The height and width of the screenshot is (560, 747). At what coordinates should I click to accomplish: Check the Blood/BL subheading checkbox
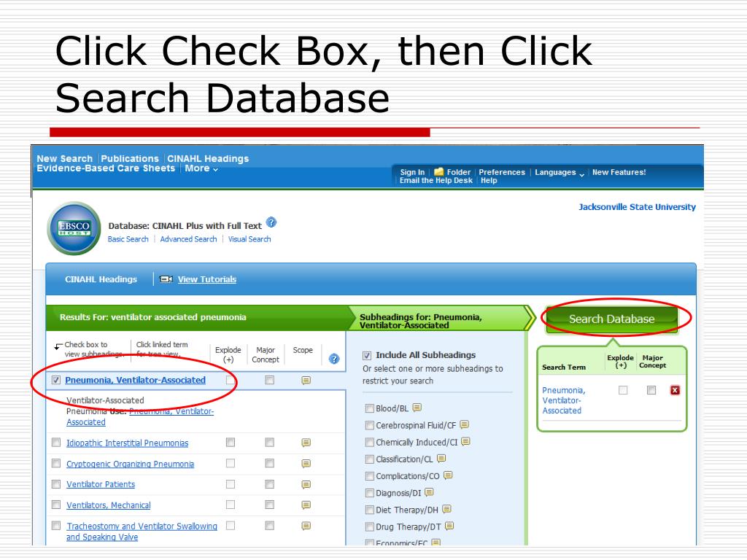tap(369, 408)
